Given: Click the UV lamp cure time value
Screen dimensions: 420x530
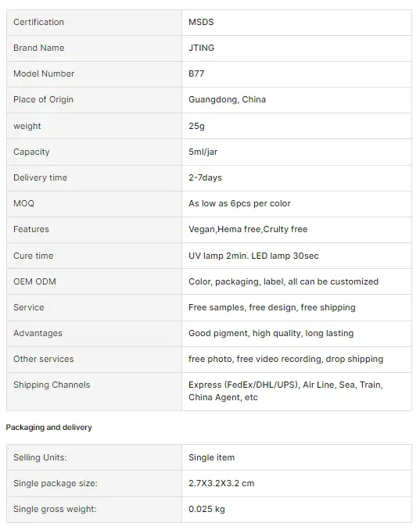Looking at the screenshot, I should [x=253, y=256].
